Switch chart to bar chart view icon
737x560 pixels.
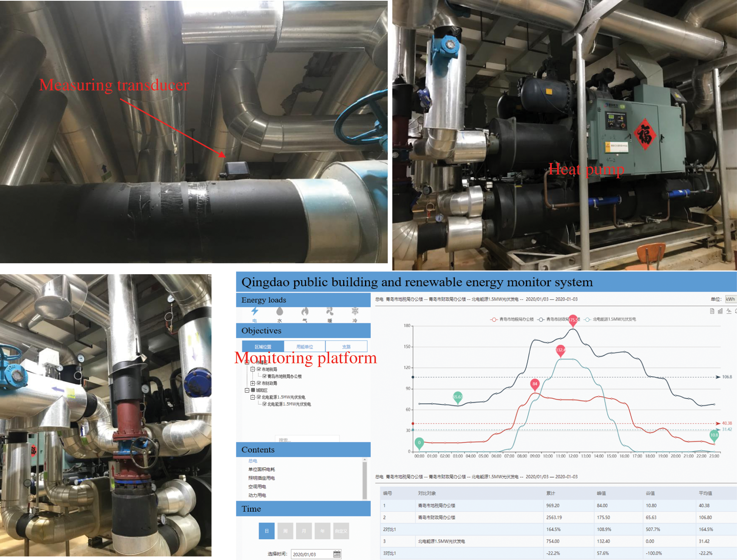720,311
